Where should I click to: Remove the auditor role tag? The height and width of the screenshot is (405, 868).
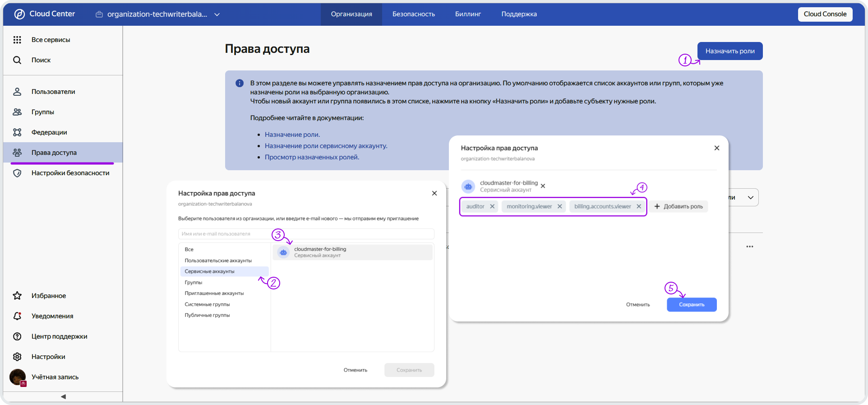tap(492, 206)
